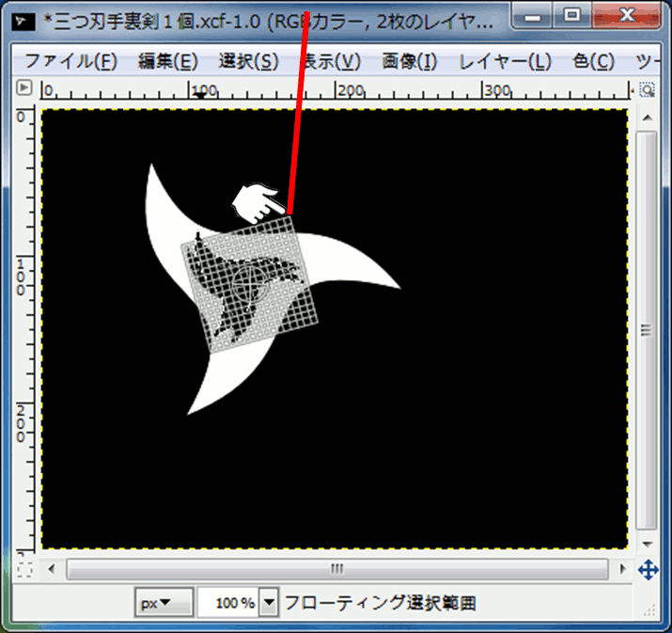
Task: Click vertical scrollbar down arrow
Action: coord(646,545)
